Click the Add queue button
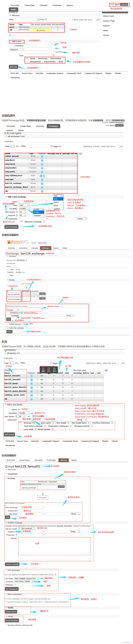Image resolution: width=133 pixels, height=644 pixels. 9,435
